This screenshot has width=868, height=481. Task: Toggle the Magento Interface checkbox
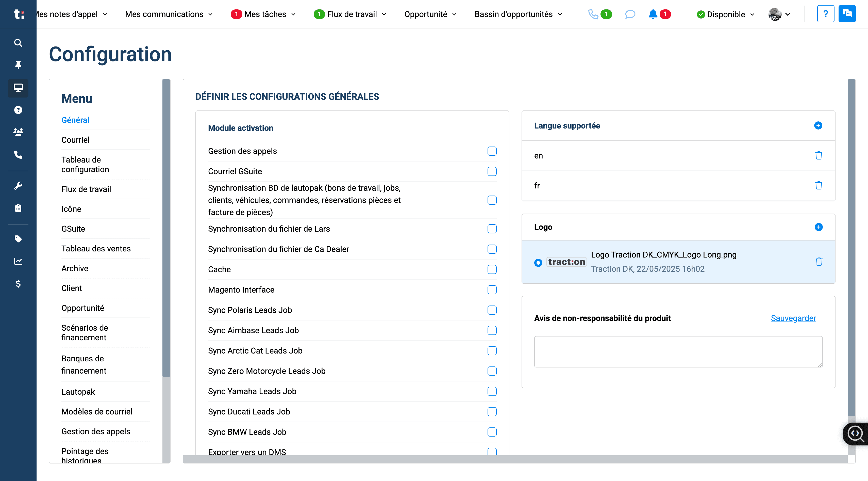pyautogui.click(x=492, y=290)
